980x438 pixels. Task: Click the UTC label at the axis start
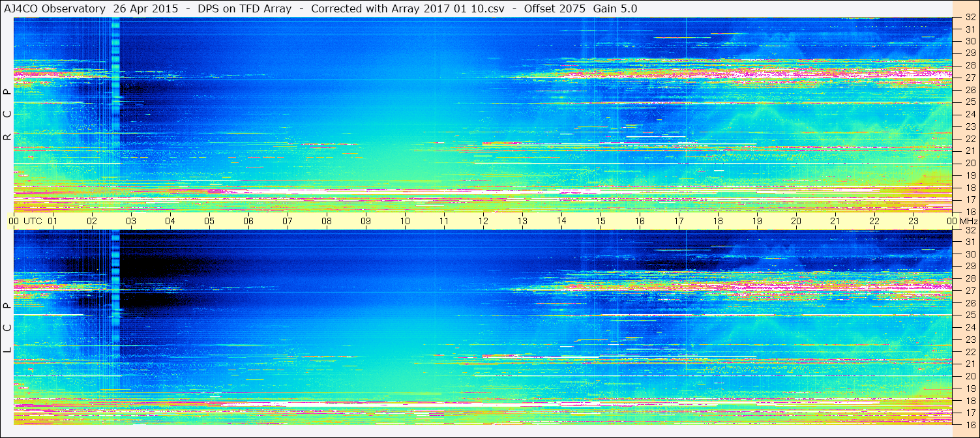click(33, 221)
